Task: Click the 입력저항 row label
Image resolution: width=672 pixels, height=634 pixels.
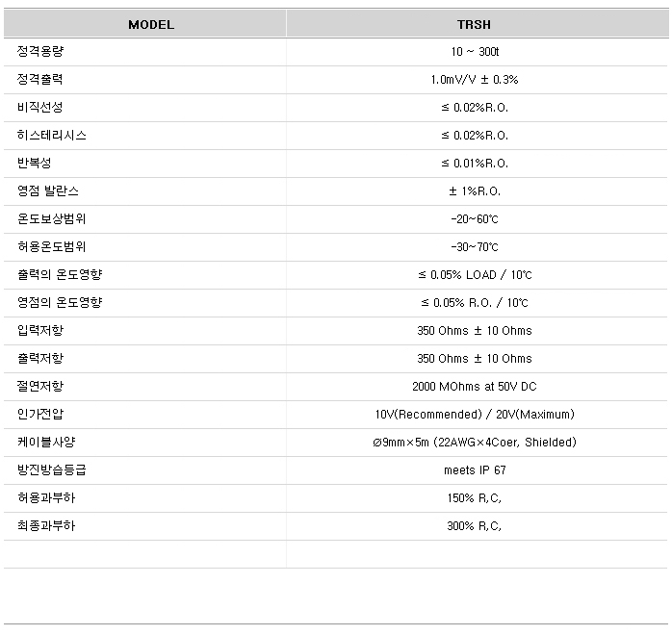Action: tap(40, 331)
